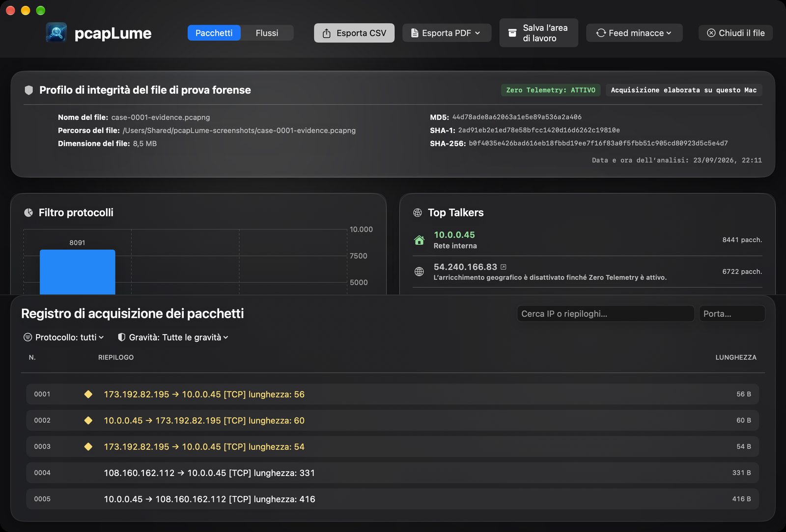Open external link icon beside 54.240.166.83

(x=504, y=267)
